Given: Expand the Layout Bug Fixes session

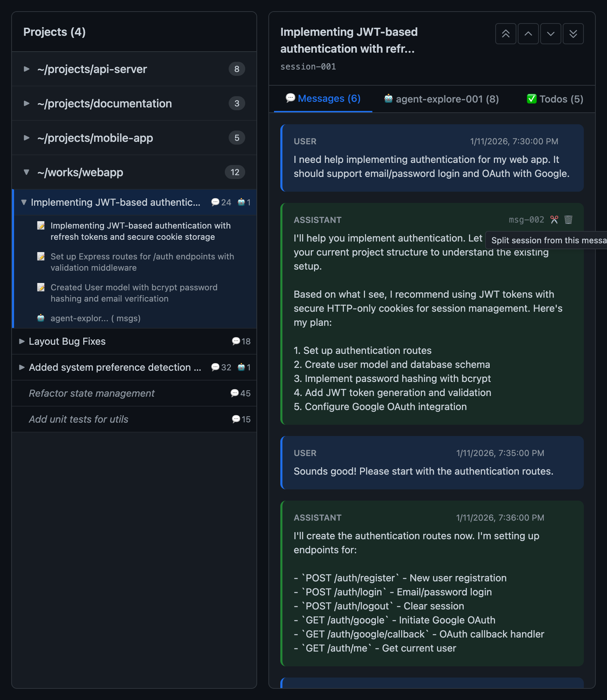Looking at the screenshot, I should tap(22, 341).
